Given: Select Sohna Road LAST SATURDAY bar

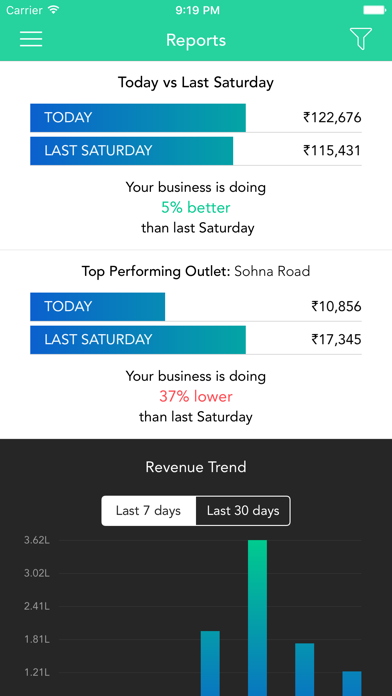Looking at the screenshot, I should point(138,340).
